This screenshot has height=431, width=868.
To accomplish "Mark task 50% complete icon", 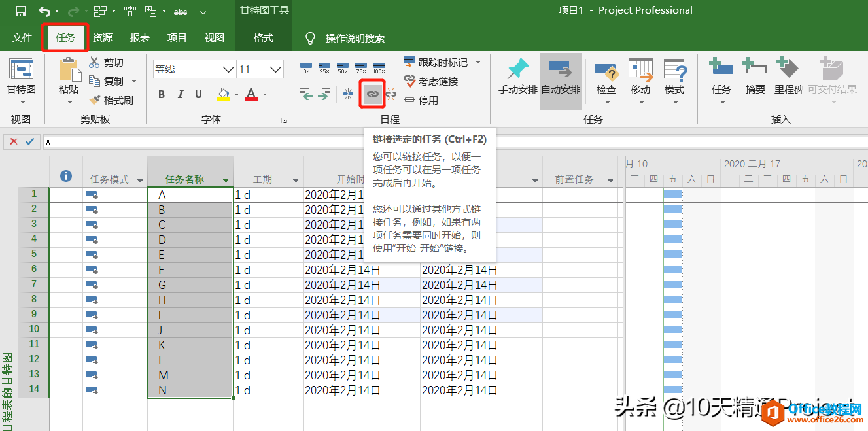I will [x=343, y=67].
